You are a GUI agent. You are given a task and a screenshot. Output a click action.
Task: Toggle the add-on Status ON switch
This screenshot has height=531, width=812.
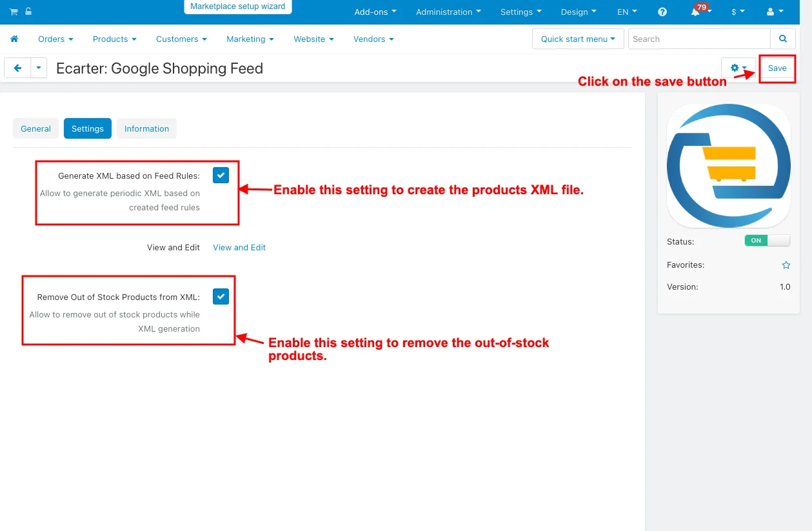[767, 241]
